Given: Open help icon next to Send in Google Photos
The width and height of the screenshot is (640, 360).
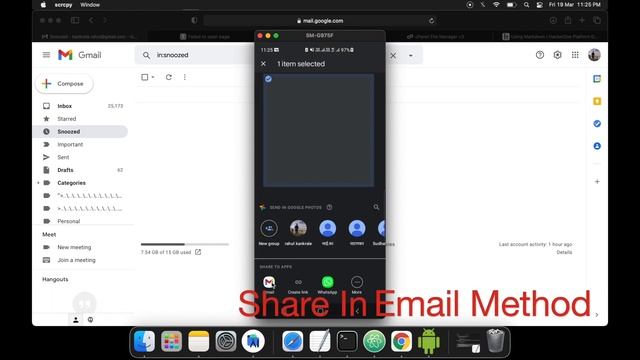Looking at the screenshot, I should (x=329, y=207).
